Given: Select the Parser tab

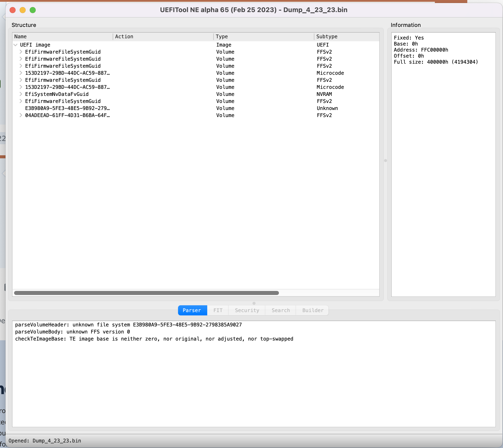Looking at the screenshot, I should point(192,310).
